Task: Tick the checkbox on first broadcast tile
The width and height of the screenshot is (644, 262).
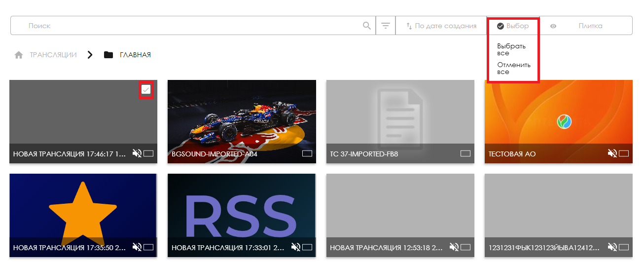Action: click(x=146, y=89)
